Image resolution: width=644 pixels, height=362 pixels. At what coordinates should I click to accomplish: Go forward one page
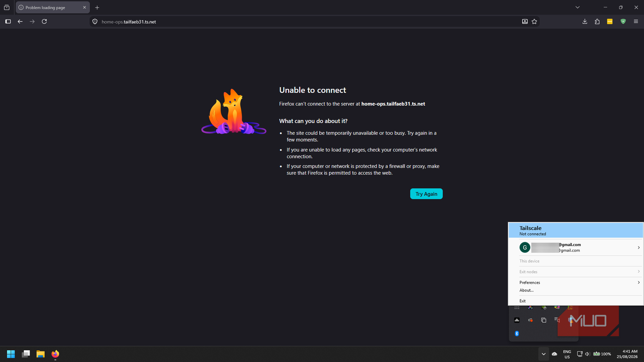(x=32, y=21)
